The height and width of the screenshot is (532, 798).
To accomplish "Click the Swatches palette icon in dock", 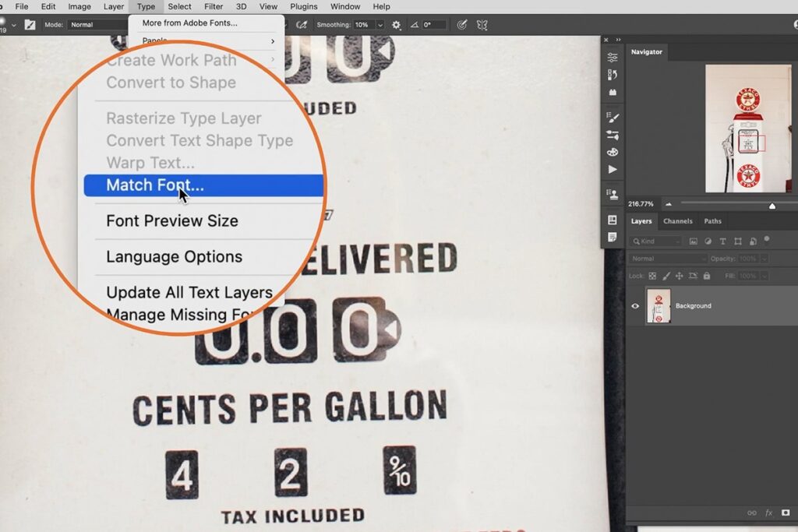I will click(613, 152).
